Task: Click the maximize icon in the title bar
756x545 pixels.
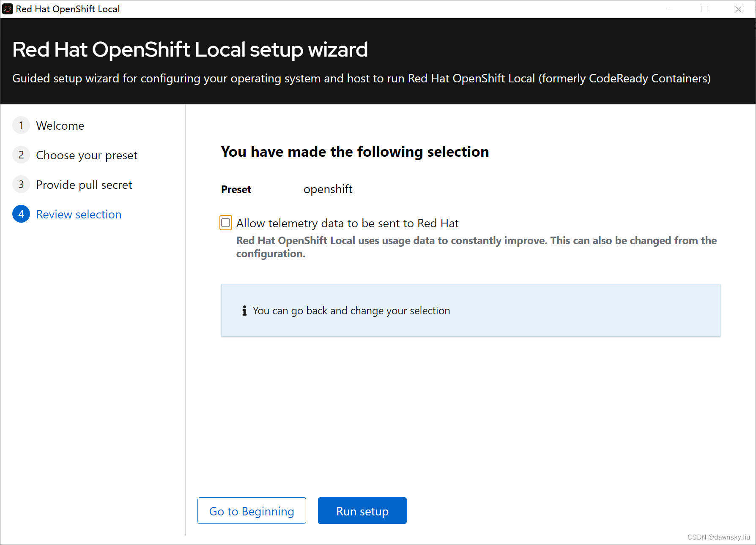Action: click(x=704, y=9)
